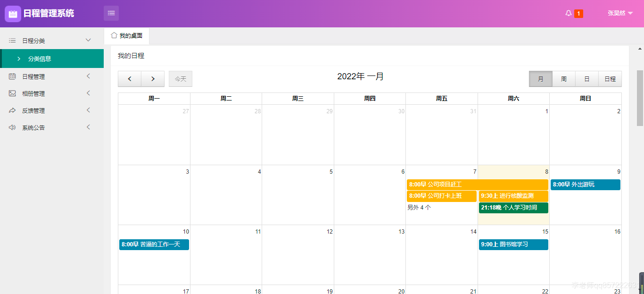Select day number 7 in calendar

pyautogui.click(x=475, y=172)
